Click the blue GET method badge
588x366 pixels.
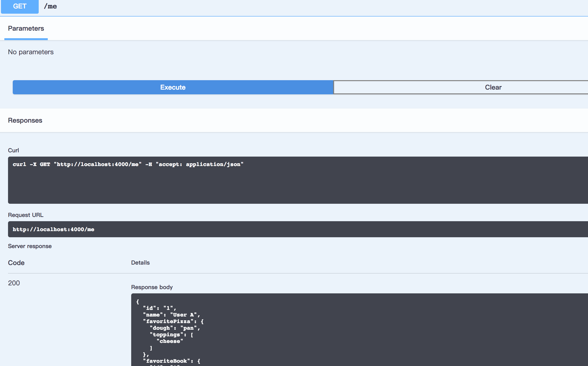coord(20,7)
